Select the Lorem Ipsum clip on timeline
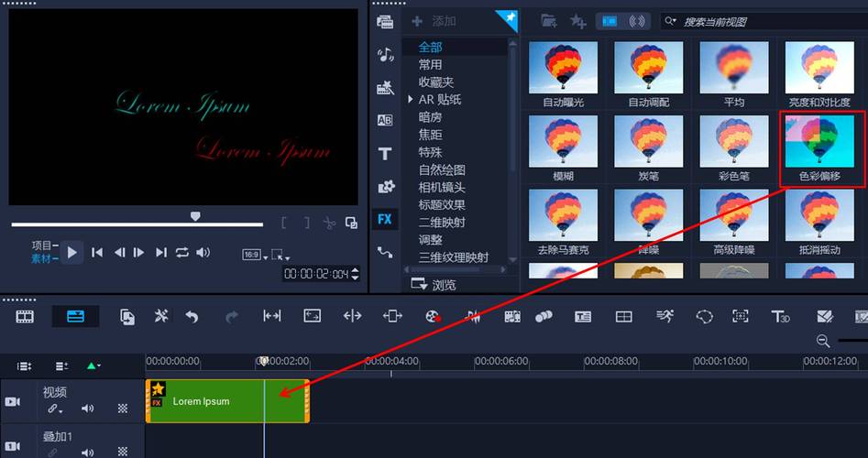This screenshot has height=458, width=868. pyautogui.click(x=227, y=401)
